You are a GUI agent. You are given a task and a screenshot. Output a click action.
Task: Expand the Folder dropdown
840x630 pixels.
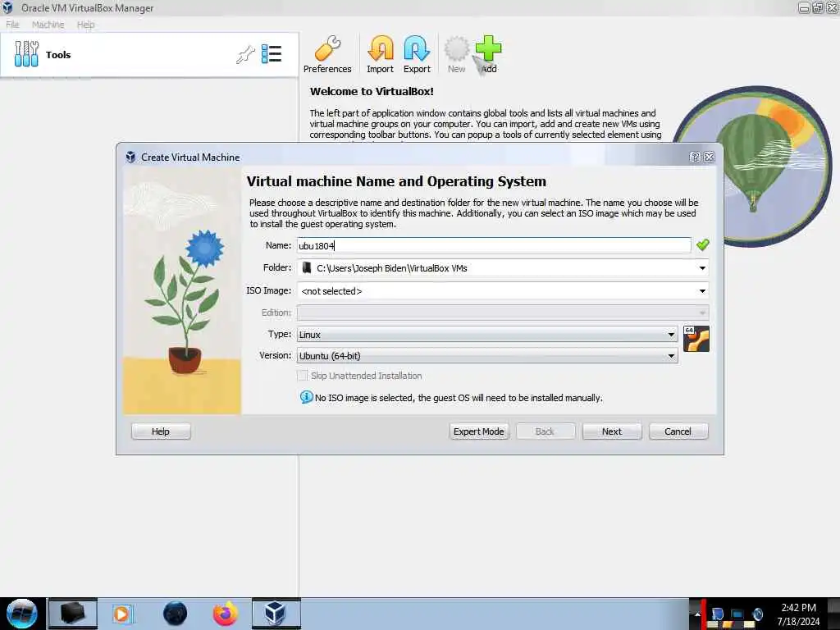click(x=702, y=268)
